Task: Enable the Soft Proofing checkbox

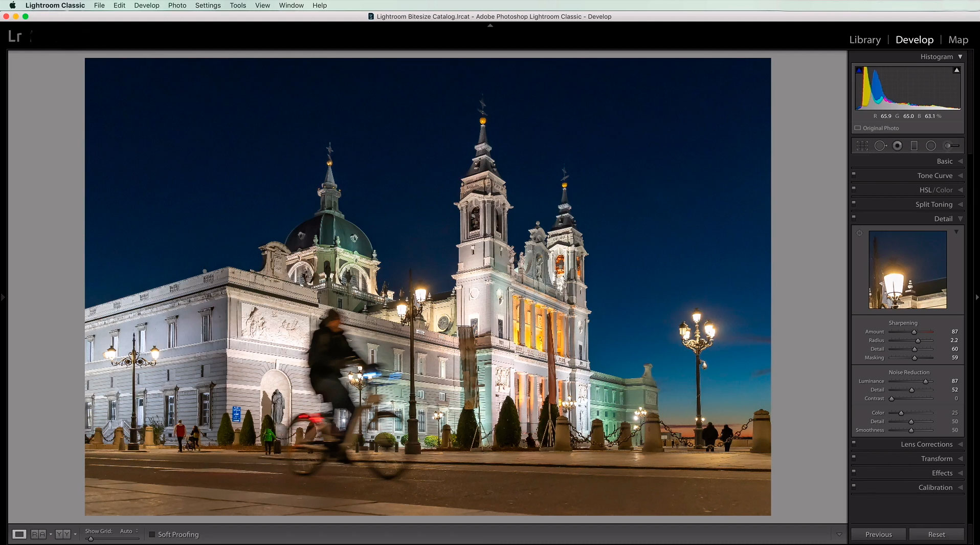Action: [152, 534]
